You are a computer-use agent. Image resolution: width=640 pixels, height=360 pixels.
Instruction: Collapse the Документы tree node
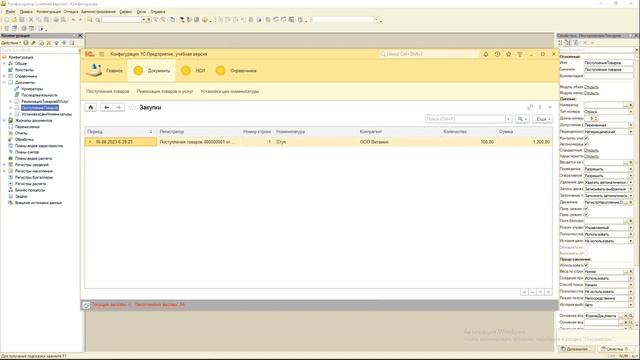4,82
